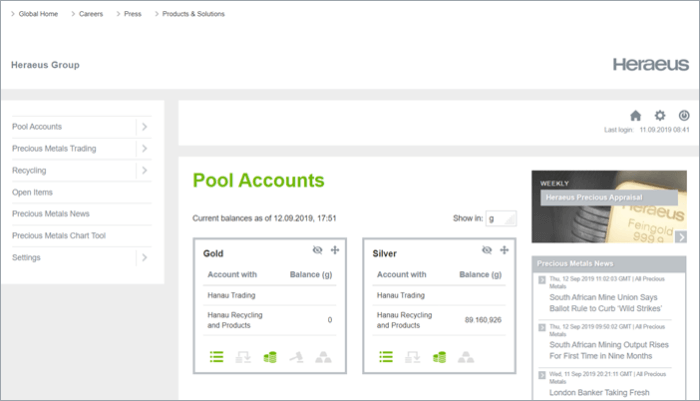Click the power logout icon
Viewport: 700px width, 401px height.
coord(684,116)
